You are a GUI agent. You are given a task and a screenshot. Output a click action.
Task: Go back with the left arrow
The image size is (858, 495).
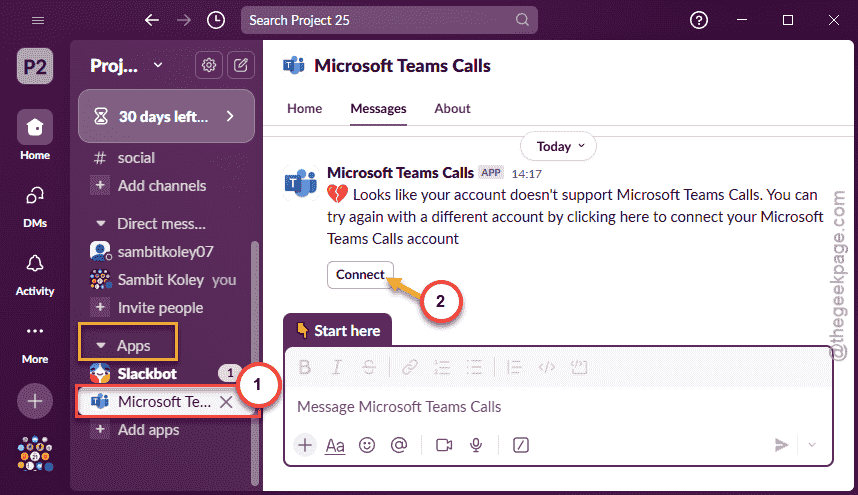click(152, 20)
